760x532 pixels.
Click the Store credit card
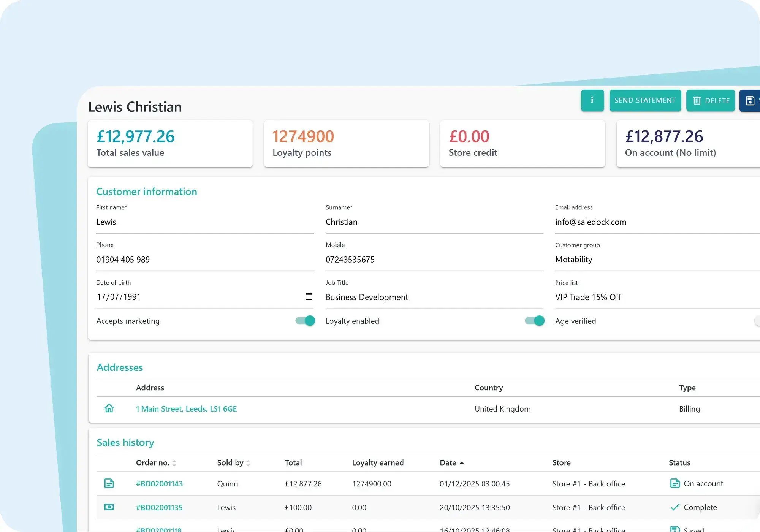522,144
